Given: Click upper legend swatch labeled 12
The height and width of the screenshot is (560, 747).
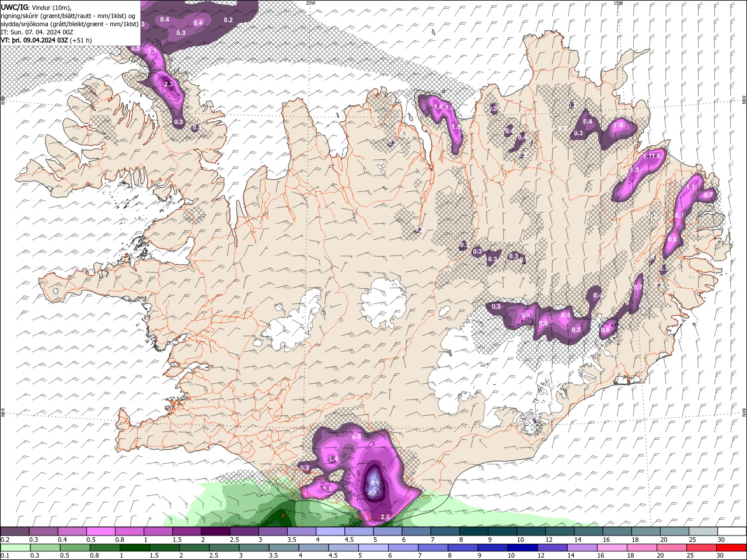Looking at the screenshot, I should point(558,531).
